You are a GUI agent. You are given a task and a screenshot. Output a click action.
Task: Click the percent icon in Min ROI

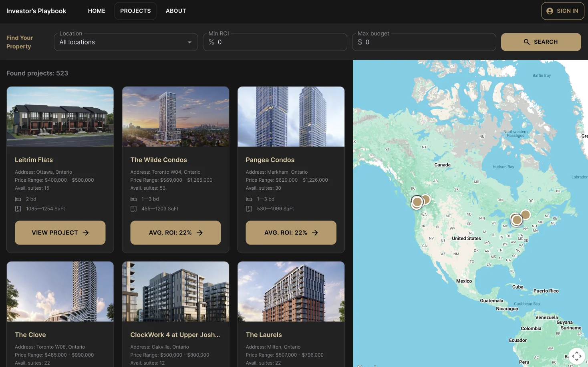tap(211, 42)
